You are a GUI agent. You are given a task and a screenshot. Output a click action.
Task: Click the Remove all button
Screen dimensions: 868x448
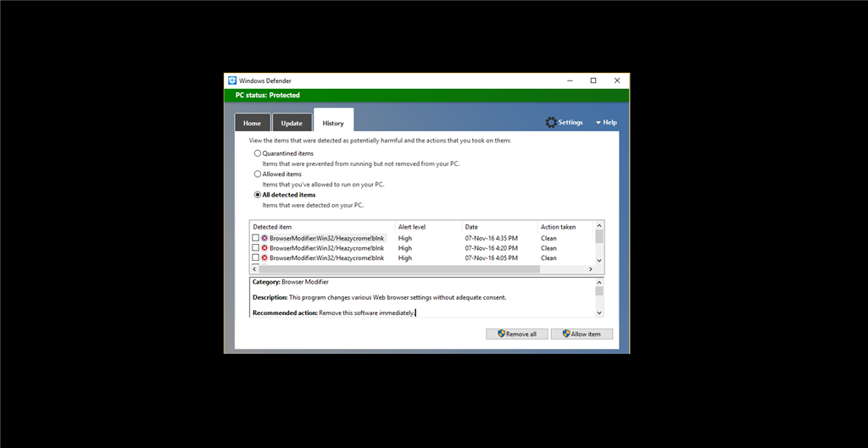[517, 334]
